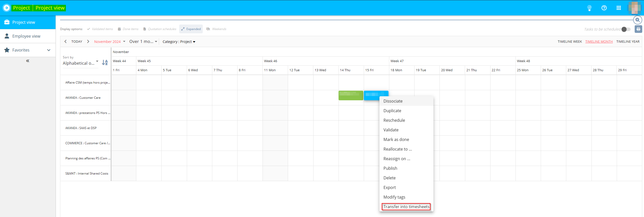Toggle the Tasks to be scheduled switch
This screenshot has height=217, width=644.
click(626, 29)
